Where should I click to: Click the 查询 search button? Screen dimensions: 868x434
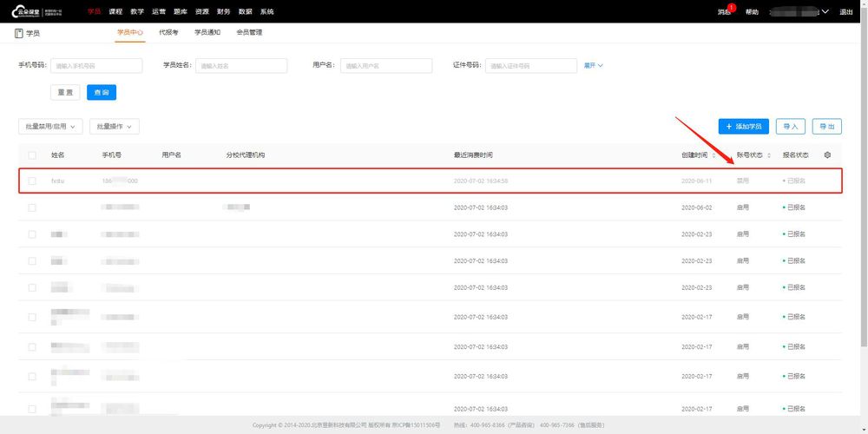point(102,93)
